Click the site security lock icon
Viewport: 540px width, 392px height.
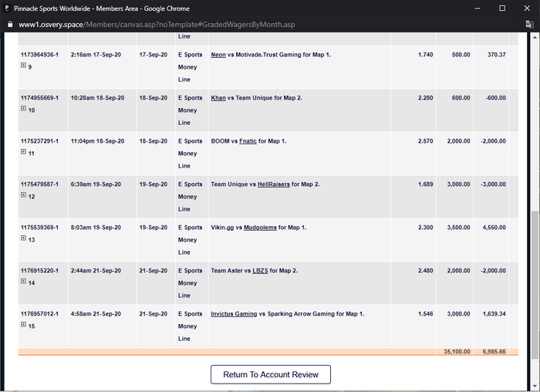(10, 25)
